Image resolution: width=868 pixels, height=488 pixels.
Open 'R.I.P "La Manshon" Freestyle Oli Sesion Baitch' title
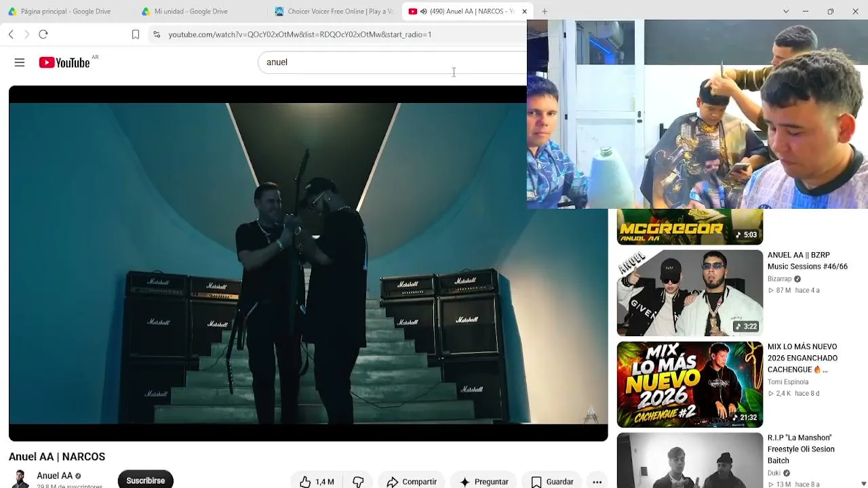[x=801, y=449]
